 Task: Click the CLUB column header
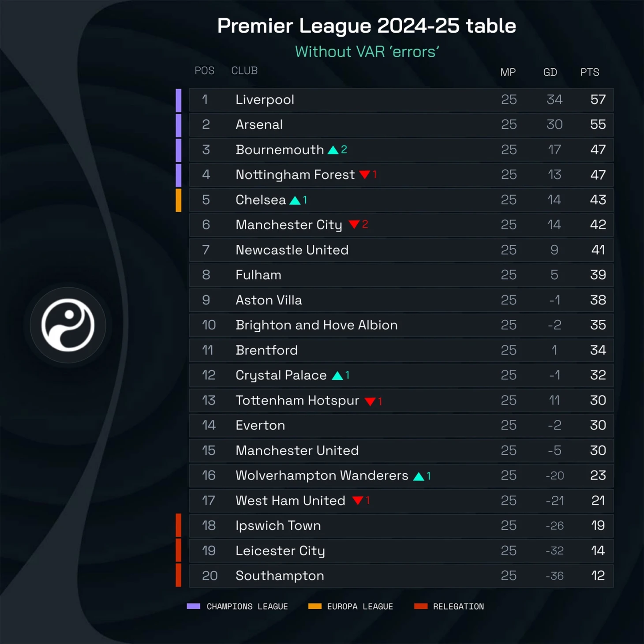(244, 71)
